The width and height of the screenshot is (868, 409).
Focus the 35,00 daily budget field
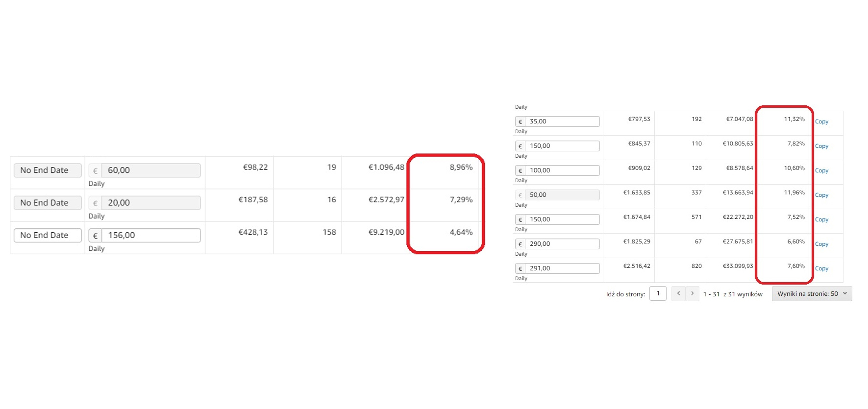click(x=562, y=121)
